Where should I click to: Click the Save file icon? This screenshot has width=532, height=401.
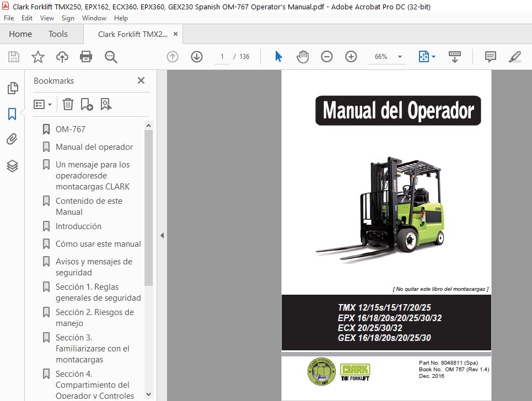click(x=14, y=57)
